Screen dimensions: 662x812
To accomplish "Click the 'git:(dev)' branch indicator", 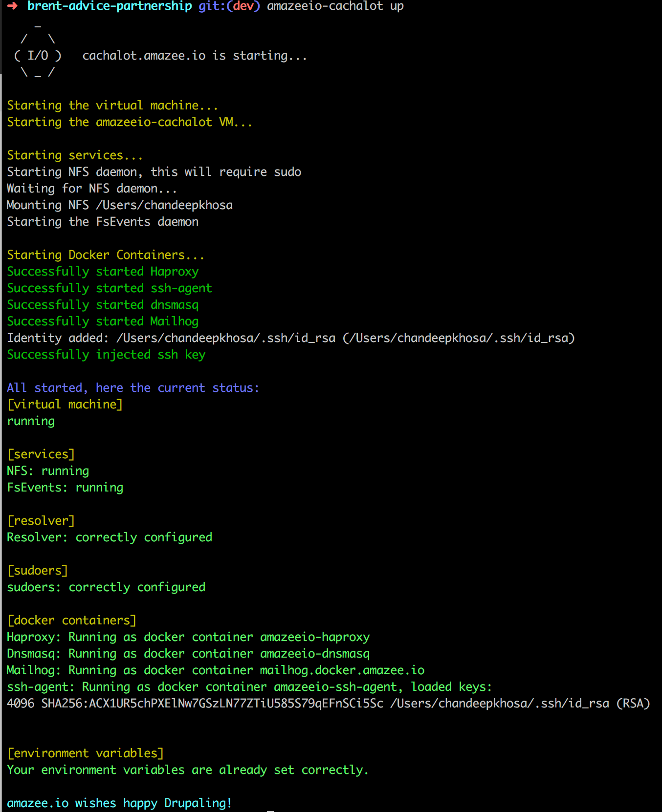I will coord(229,6).
